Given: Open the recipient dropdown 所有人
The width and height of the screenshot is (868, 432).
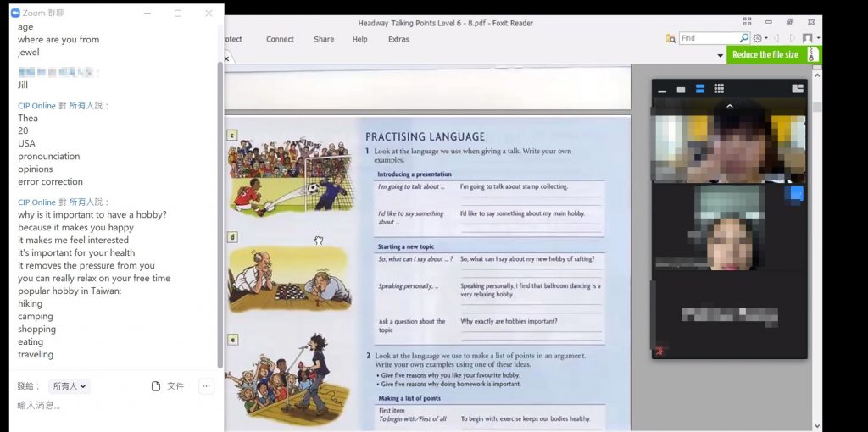Looking at the screenshot, I should 70,386.
